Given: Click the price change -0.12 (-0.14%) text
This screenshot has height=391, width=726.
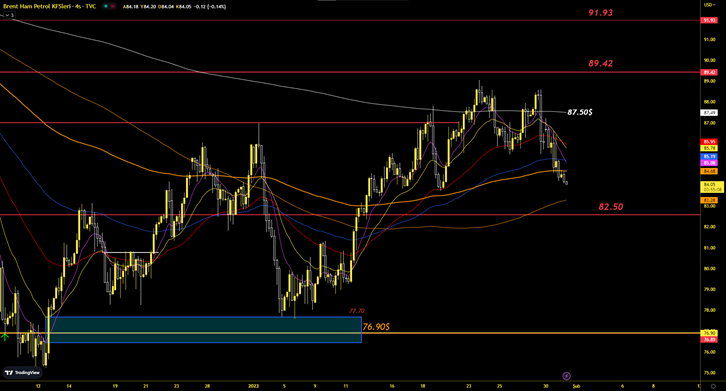Looking at the screenshot, I should tap(210, 6).
